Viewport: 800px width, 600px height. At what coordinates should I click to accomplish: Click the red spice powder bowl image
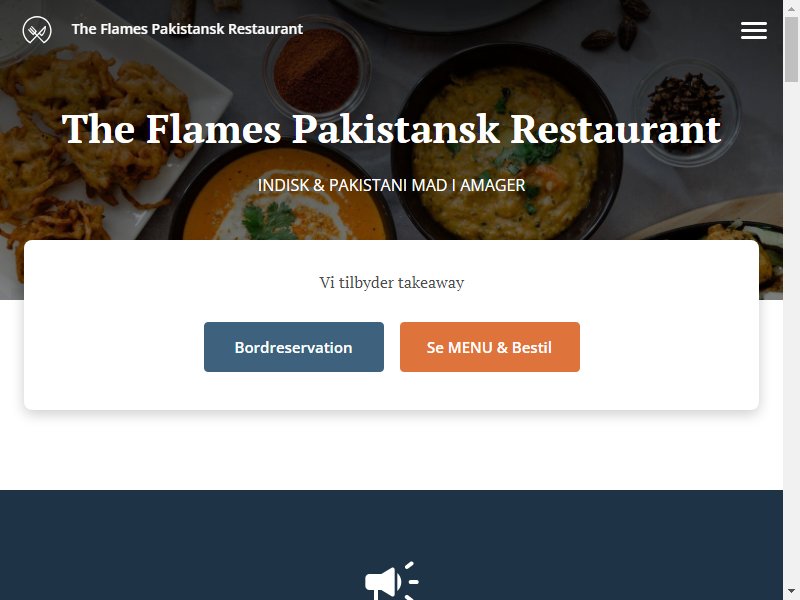pyautogui.click(x=316, y=69)
